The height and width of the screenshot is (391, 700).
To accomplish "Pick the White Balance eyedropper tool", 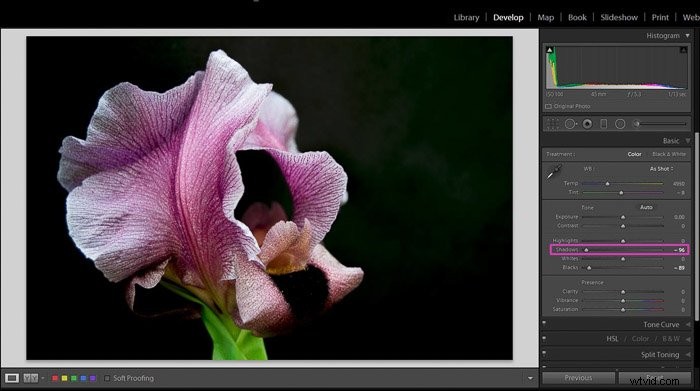I will (554, 171).
